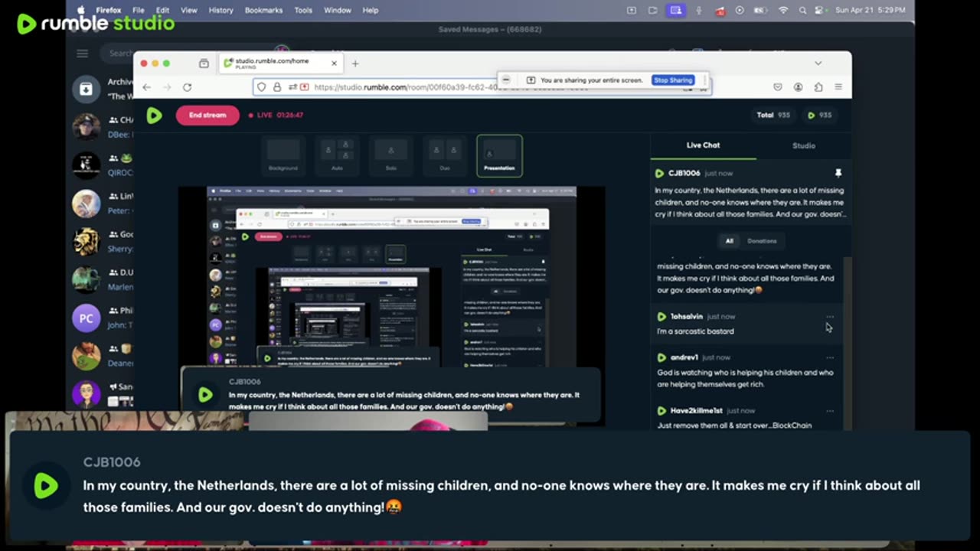Open a new Firefox tab
The height and width of the screenshot is (551, 980).
click(x=355, y=64)
